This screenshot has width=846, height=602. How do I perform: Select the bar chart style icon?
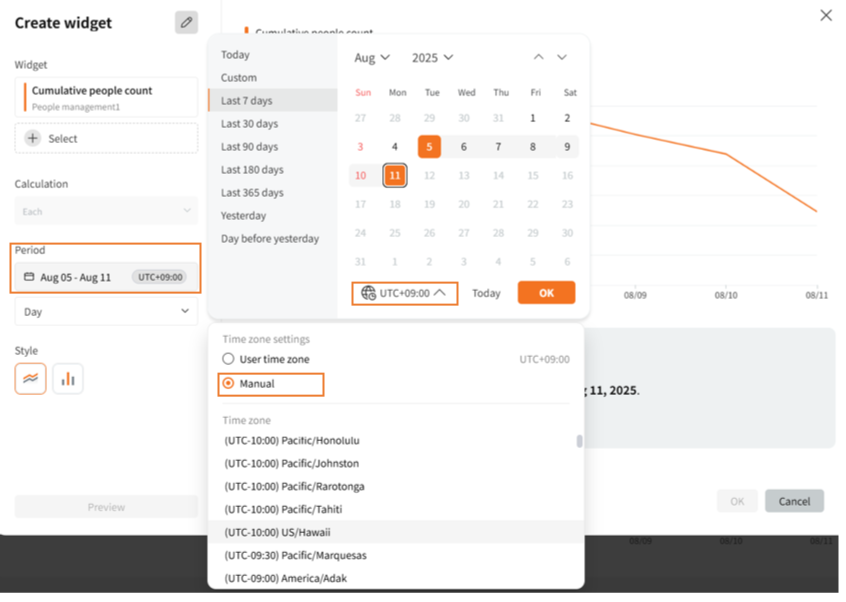point(68,379)
